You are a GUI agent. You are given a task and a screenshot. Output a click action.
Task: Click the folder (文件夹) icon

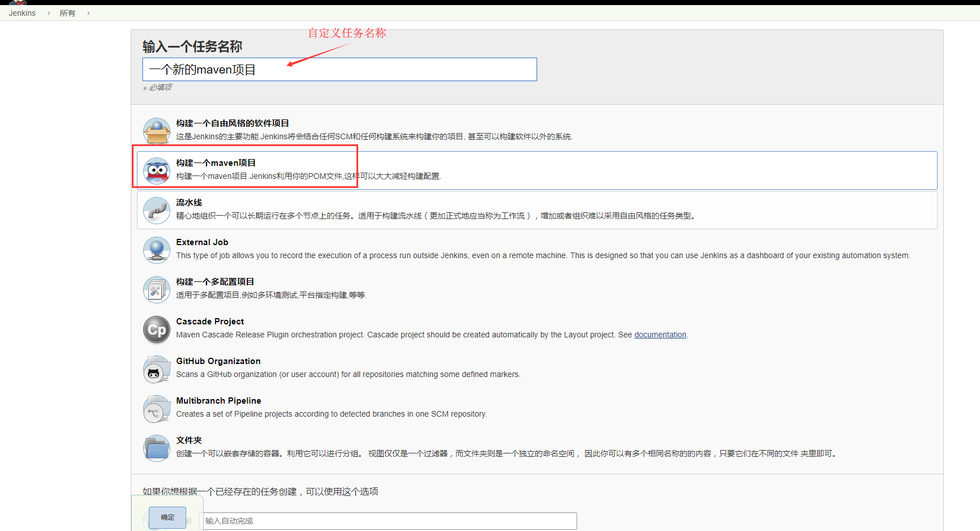157,448
